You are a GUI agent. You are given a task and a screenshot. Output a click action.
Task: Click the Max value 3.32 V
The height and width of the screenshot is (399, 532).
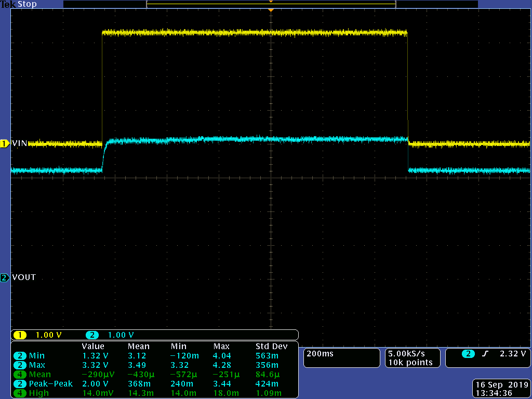pyautogui.click(x=96, y=365)
